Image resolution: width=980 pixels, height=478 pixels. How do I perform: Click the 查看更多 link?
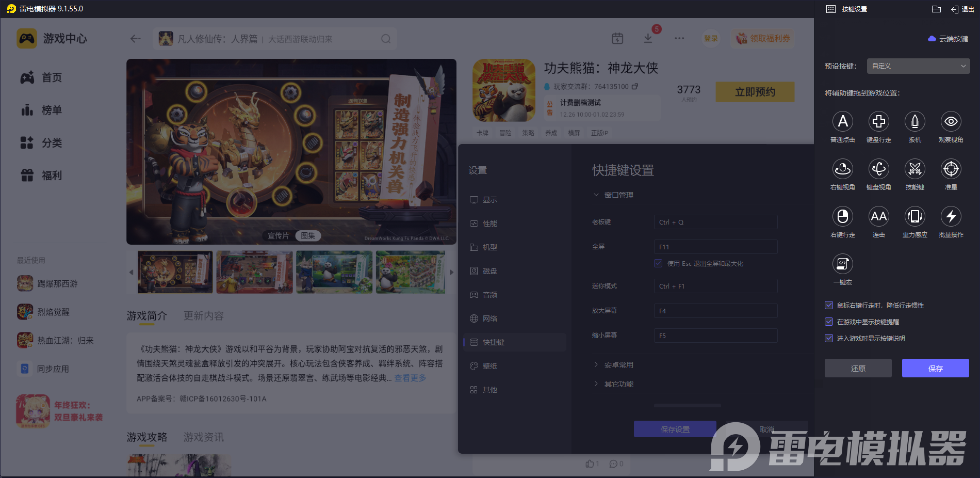pos(411,378)
